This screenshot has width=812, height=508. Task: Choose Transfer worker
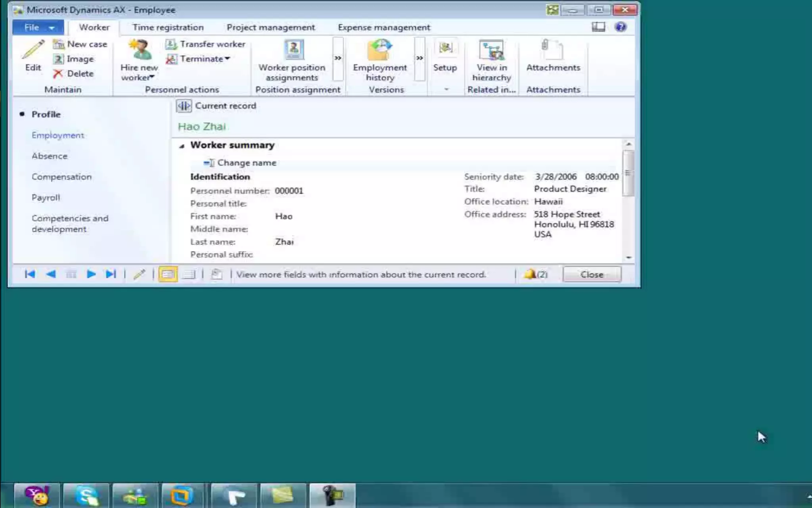point(205,44)
